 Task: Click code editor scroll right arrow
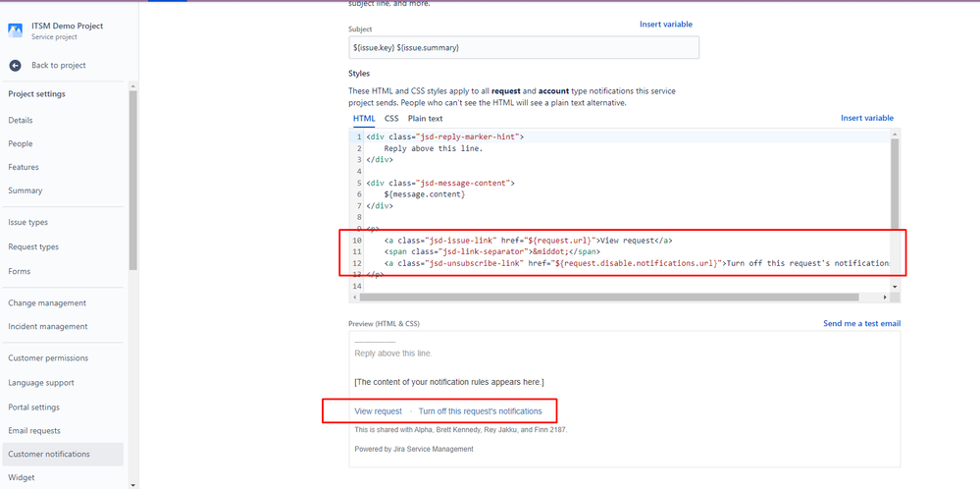coord(884,297)
